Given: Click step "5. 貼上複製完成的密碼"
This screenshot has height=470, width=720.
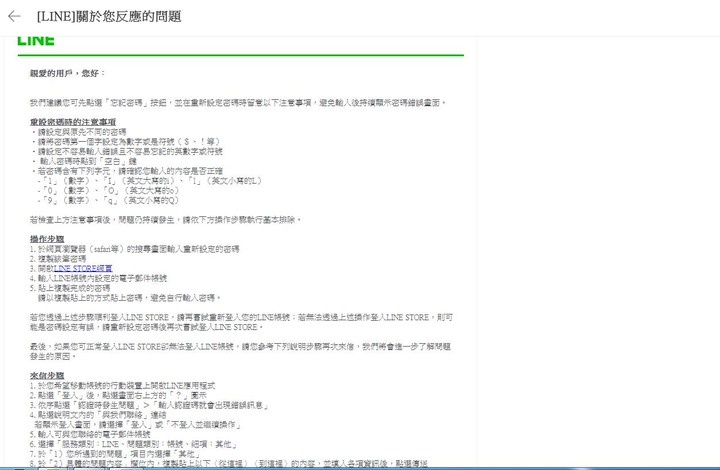Looking at the screenshot, I should pyautogui.click(x=70, y=288).
